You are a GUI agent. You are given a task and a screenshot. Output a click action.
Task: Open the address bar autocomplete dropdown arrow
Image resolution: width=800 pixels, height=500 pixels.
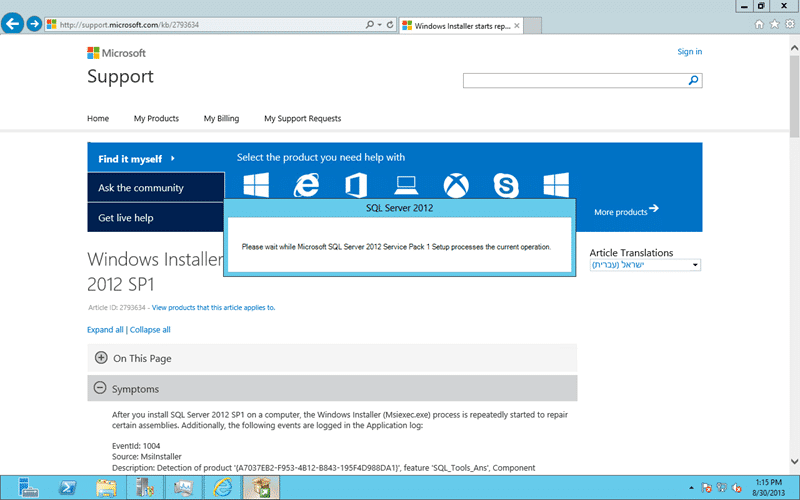(x=380, y=24)
